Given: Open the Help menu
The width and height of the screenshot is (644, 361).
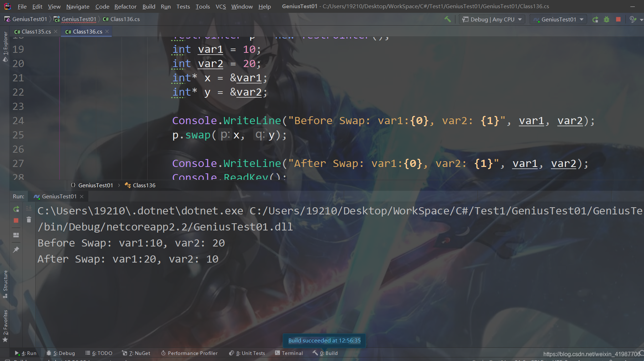Looking at the screenshot, I should pos(265,6).
